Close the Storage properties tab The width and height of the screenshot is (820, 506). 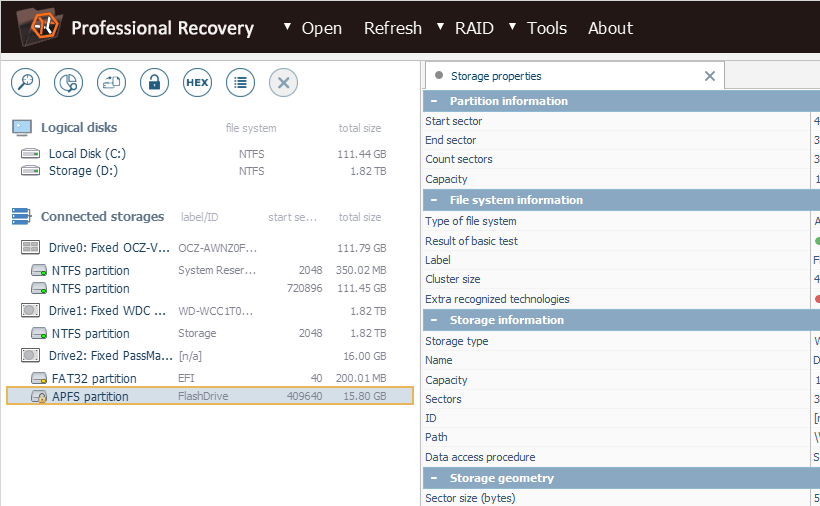710,76
